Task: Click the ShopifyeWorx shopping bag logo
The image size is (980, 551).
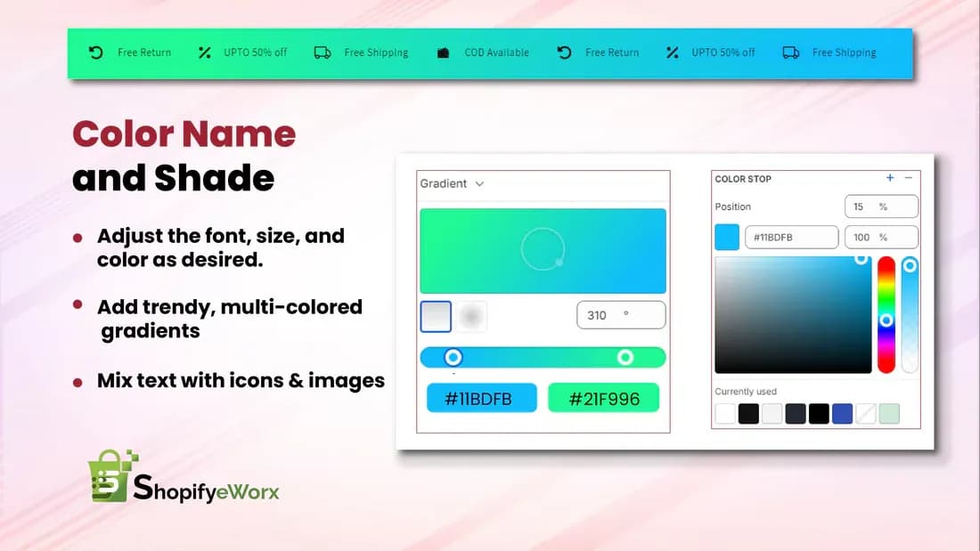Action: tap(112, 476)
